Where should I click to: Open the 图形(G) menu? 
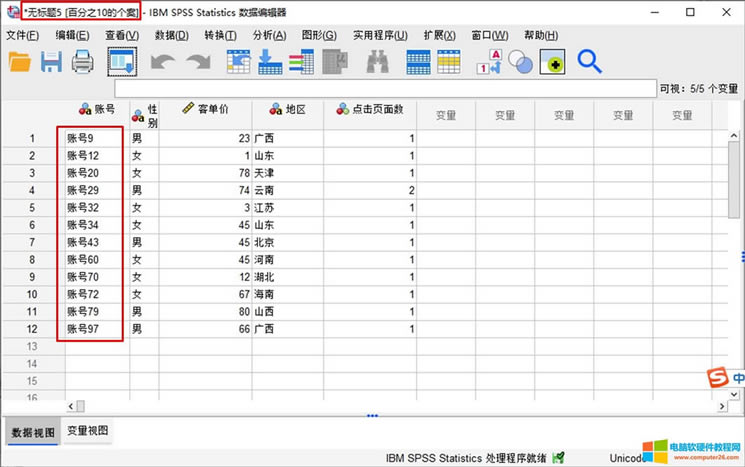(x=320, y=35)
